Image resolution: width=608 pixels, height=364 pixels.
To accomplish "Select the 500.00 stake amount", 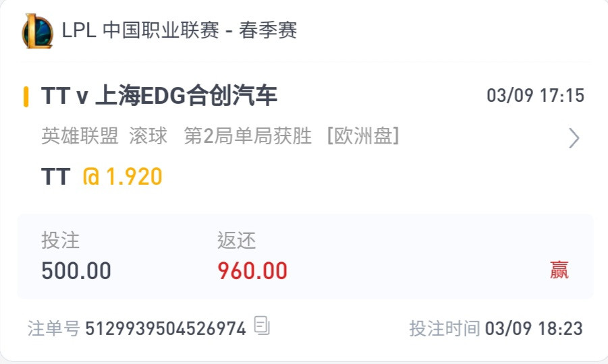I will (x=76, y=271).
